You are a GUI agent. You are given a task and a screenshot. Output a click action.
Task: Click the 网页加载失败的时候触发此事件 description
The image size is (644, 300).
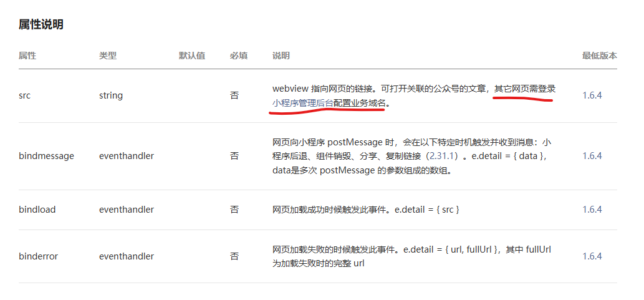[411, 256]
